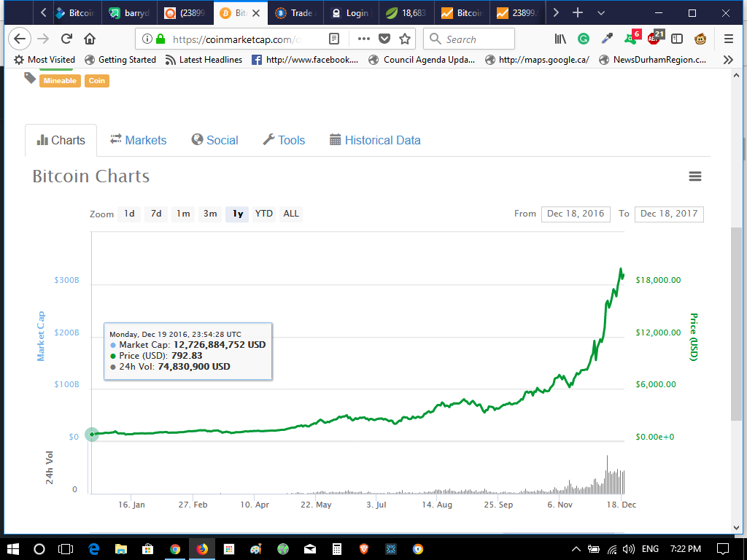Show site information via the info icon
Screen dimensions: 747x560
(147, 39)
